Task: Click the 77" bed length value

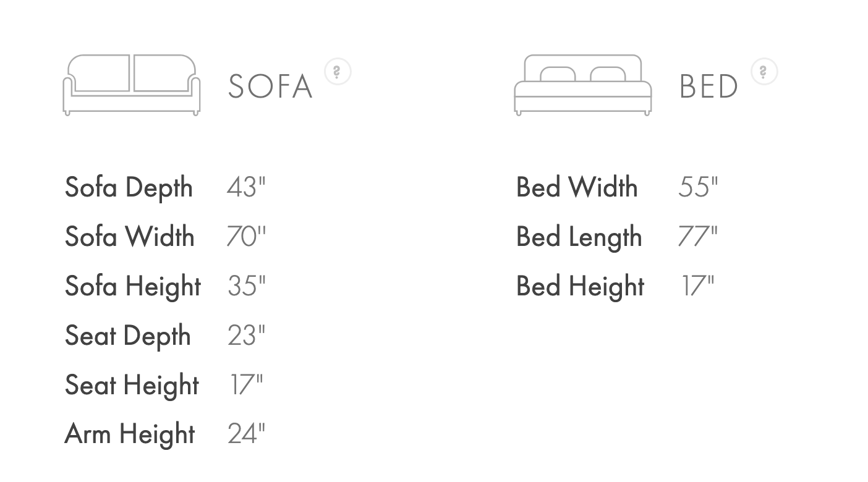Action: point(697,236)
